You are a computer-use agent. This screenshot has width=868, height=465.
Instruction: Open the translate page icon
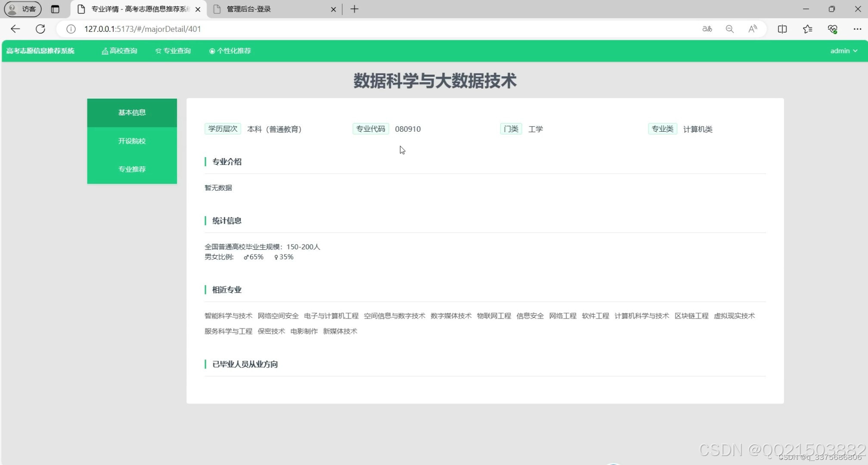point(707,29)
